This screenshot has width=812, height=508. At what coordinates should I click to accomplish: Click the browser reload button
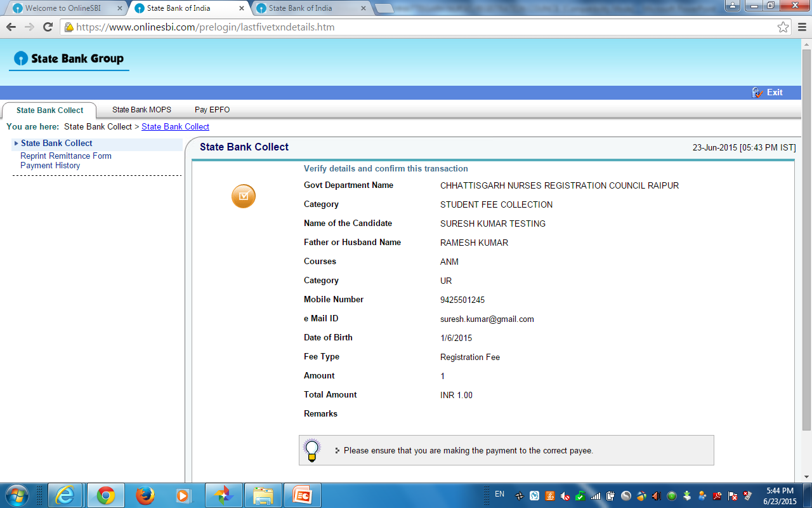coord(48,27)
